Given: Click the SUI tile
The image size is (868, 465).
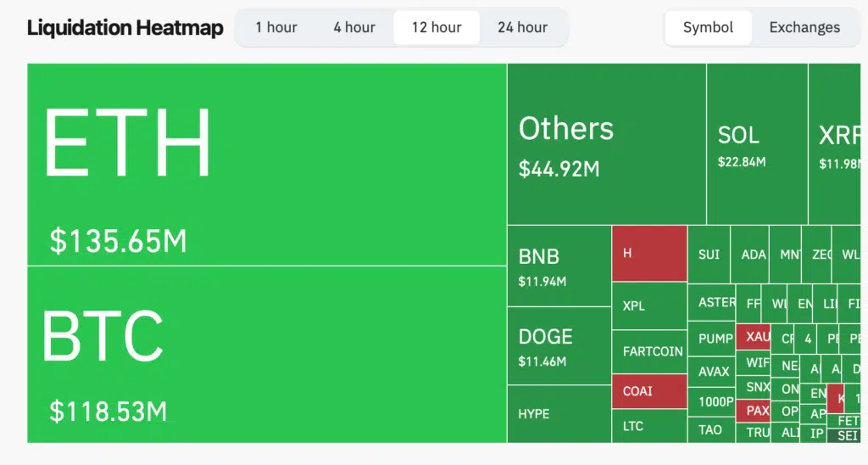Looking at the screenshot, I should pyautogui.click(x=709, y=254).
